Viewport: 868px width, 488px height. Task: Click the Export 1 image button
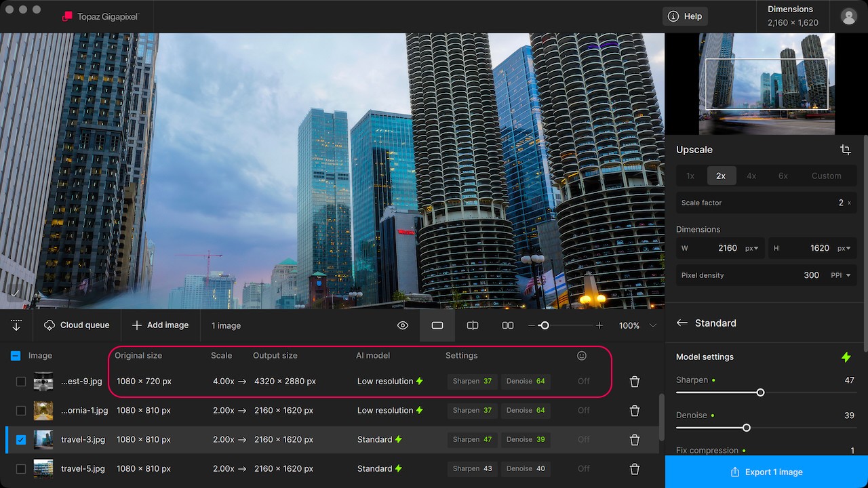766,472
